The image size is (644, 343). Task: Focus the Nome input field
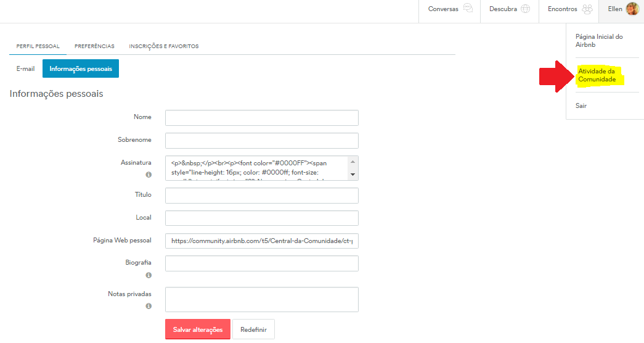pos(261,118)
